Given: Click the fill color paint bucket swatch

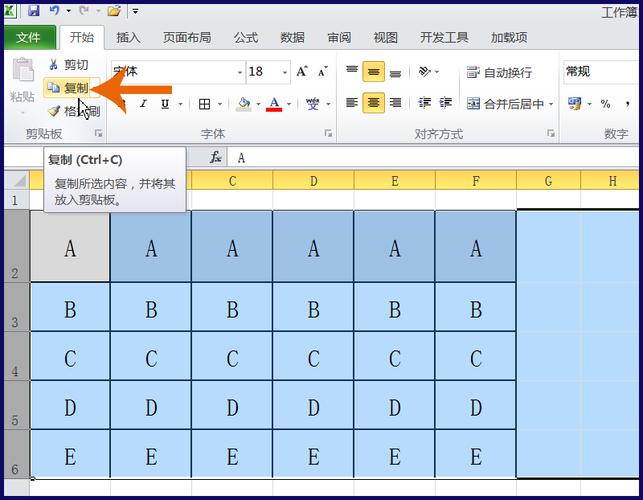Looking at the screenshot, I should point(244,104).
